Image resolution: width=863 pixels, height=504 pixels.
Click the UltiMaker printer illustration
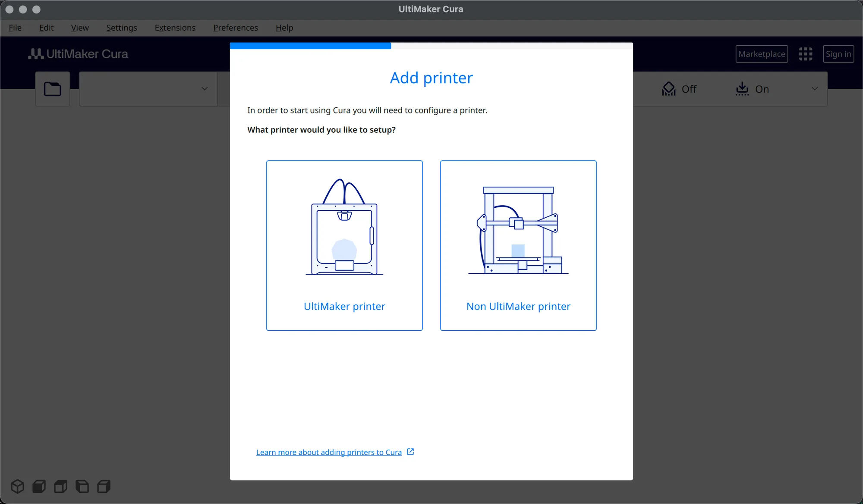tap(344, 227)
